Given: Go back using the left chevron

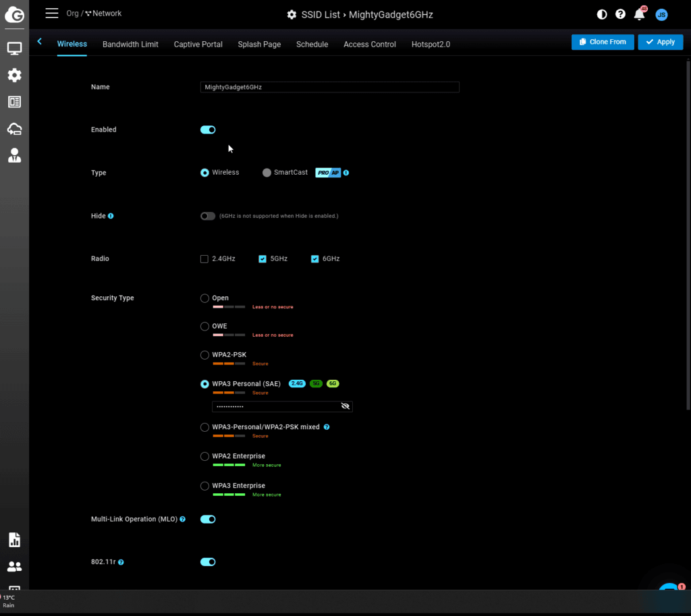Looking at the screenshot, I should pos(40,42).
